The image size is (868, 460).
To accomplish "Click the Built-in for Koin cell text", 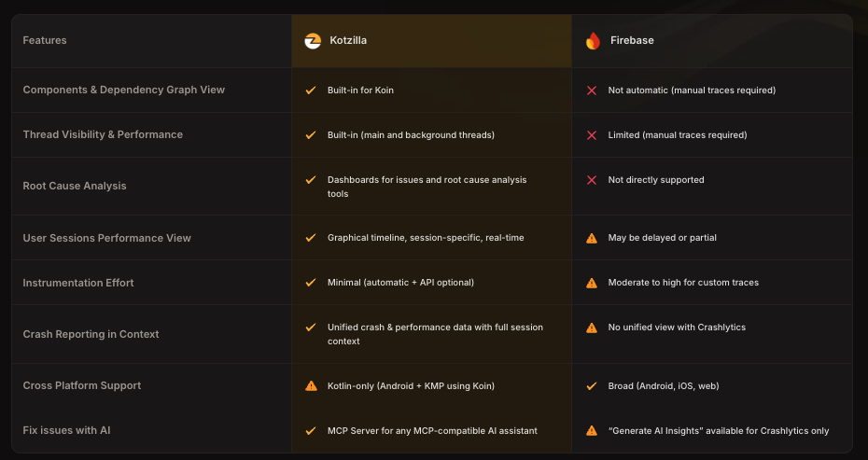I will point(360,91).
